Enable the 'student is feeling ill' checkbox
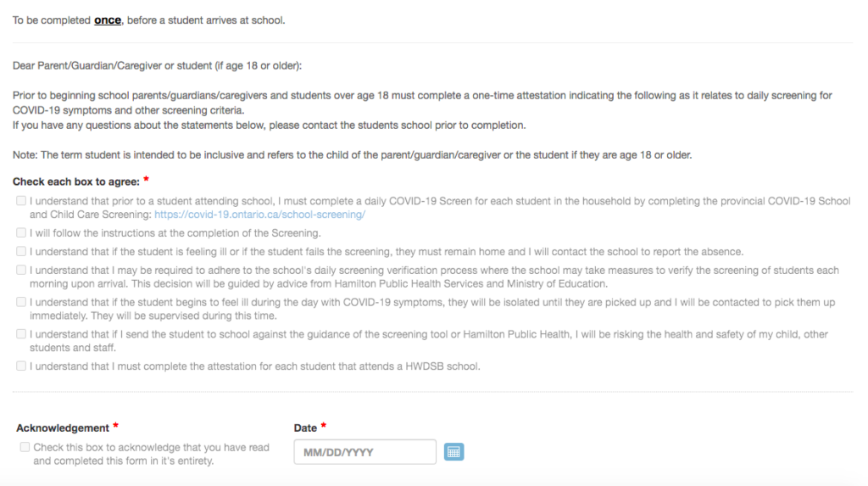 (x=20, y=251)
